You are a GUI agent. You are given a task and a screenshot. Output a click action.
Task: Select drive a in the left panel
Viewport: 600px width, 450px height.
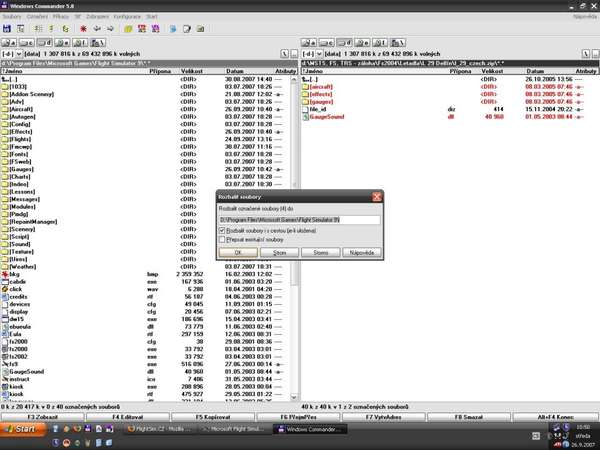pos(9,43)
